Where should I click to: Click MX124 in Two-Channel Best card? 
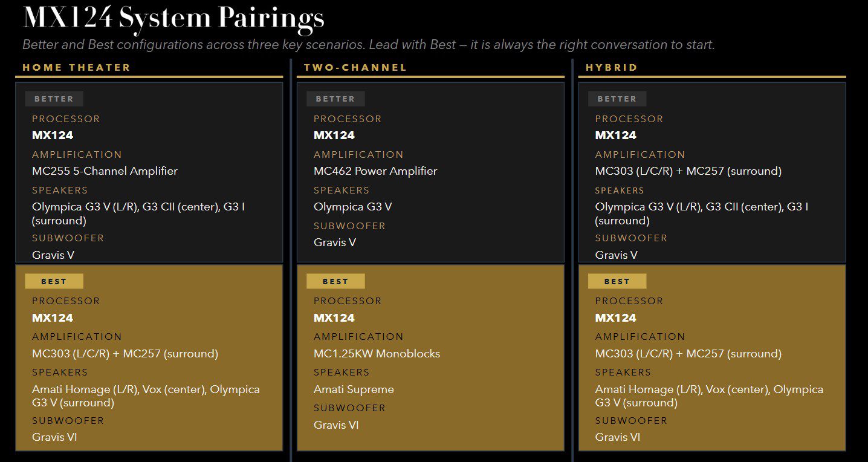(x=334, y=318)
